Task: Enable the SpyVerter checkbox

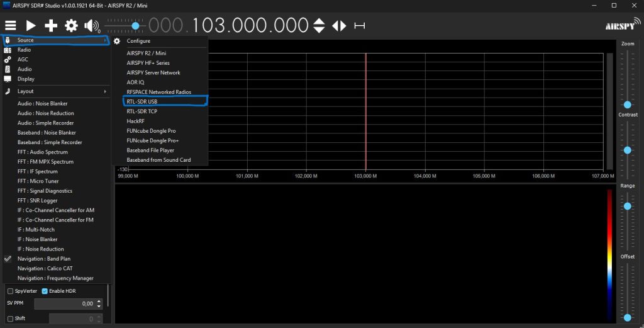Action: pos(10,291)
